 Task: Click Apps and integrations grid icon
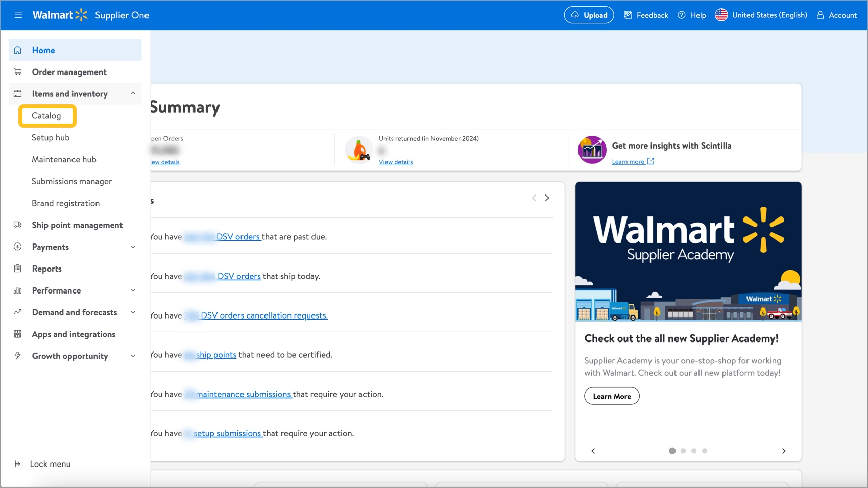pos(18,334)
